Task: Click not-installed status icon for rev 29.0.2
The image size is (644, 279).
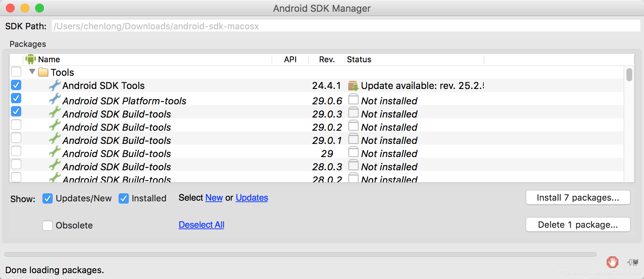Action: pos(353,126)
